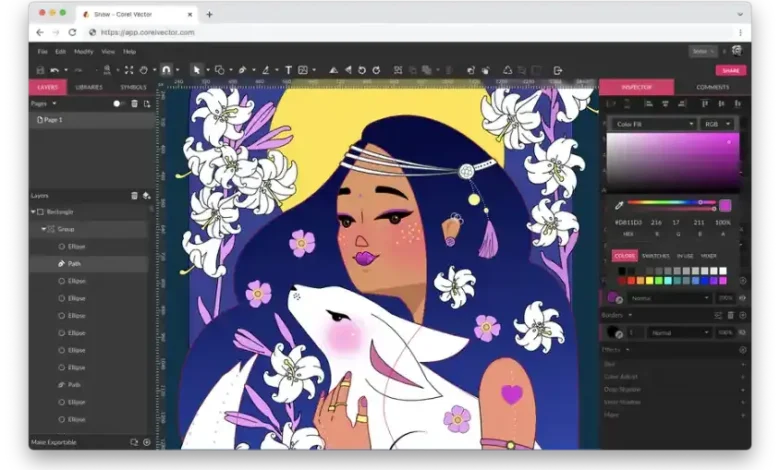
Task: Click the Undo arrow icon in toolbar
Action: coord(55,71)
